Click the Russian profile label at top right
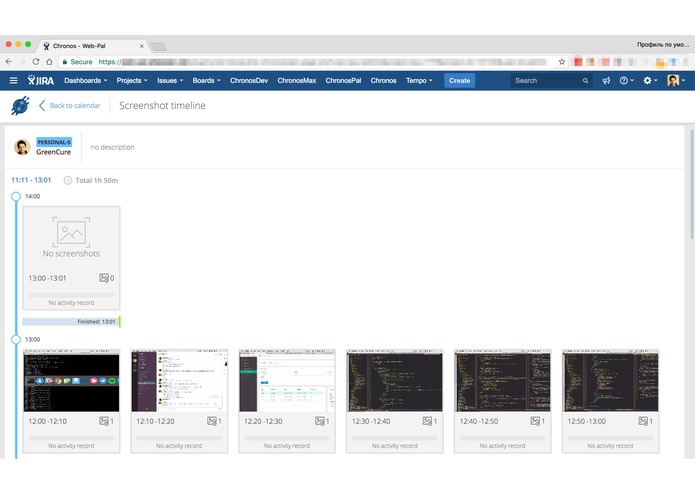 [663, 44]
